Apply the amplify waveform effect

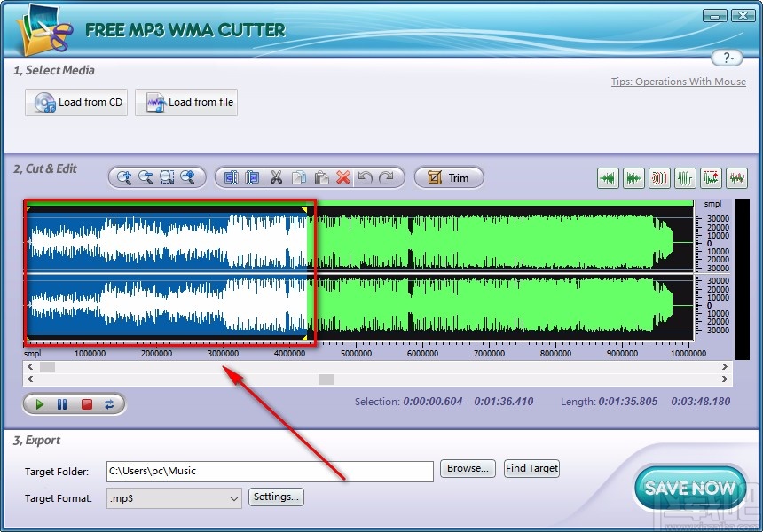(x=685, y=178)
